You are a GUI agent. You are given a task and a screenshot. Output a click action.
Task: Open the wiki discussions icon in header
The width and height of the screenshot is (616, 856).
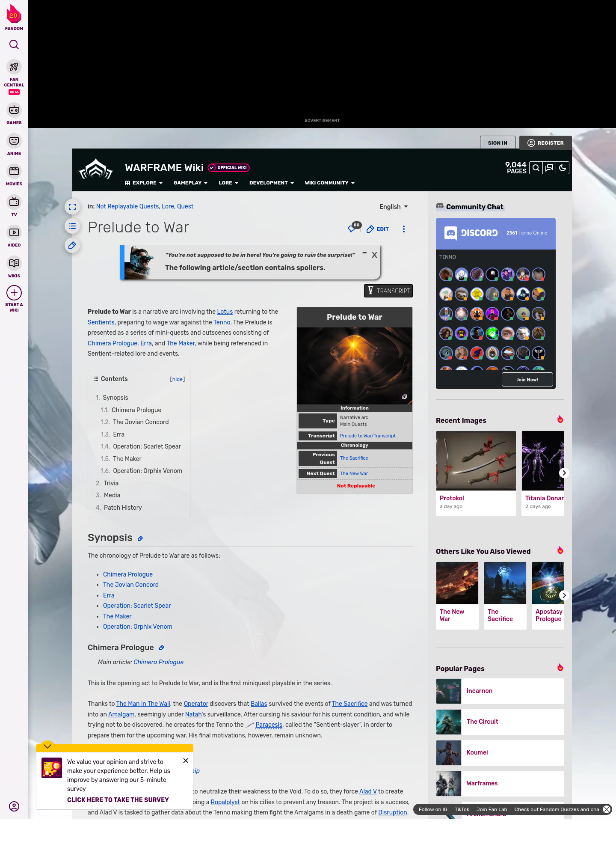[549, 168]
